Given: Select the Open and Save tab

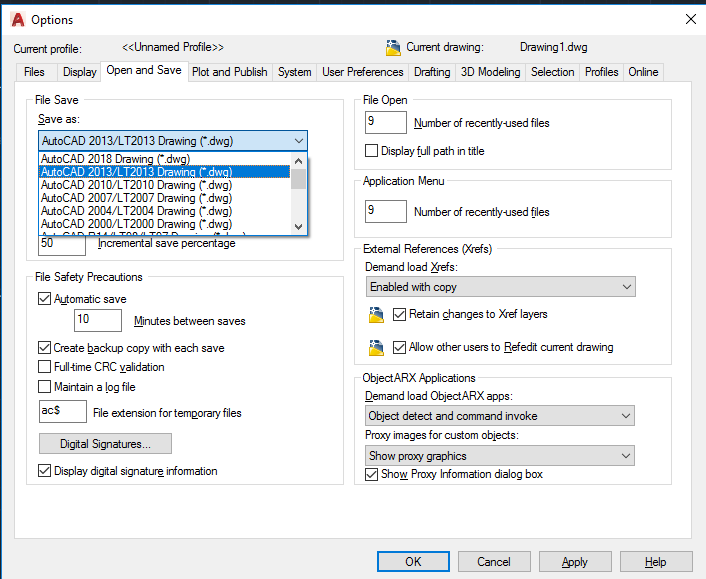Looking at the screenshot, I should coord(144,71).
